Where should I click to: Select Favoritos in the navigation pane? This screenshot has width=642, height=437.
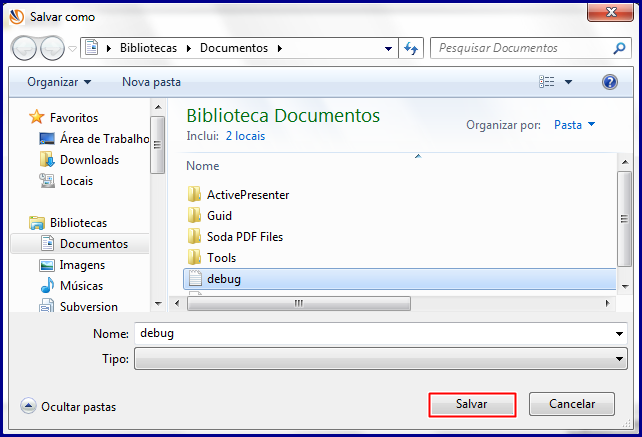74,118
